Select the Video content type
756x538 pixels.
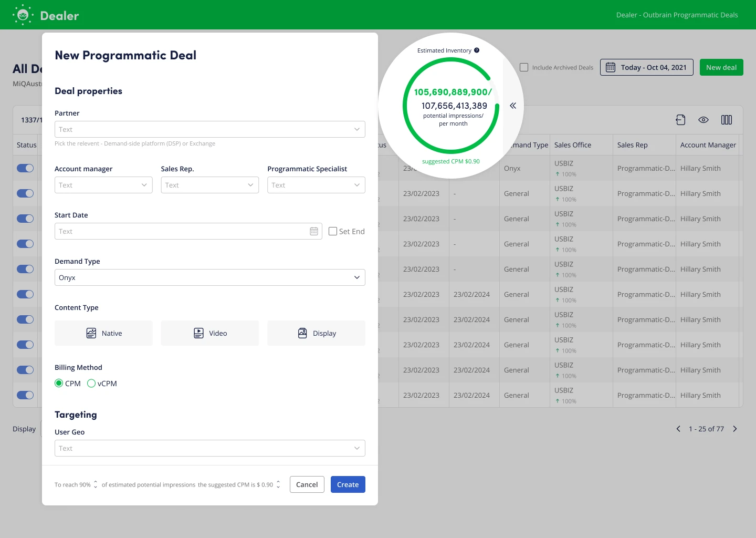[x=209, y=333]
